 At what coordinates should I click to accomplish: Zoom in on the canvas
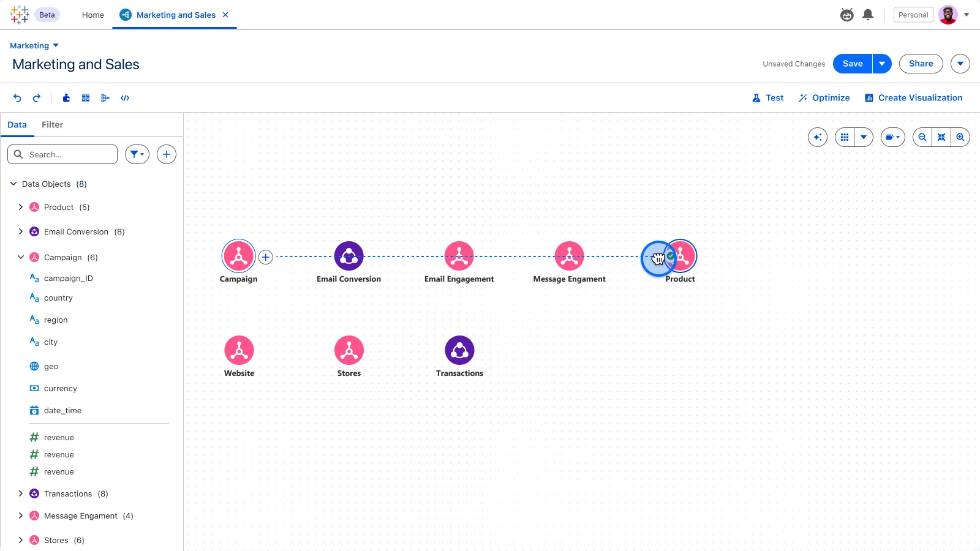[x=960, y=137]
